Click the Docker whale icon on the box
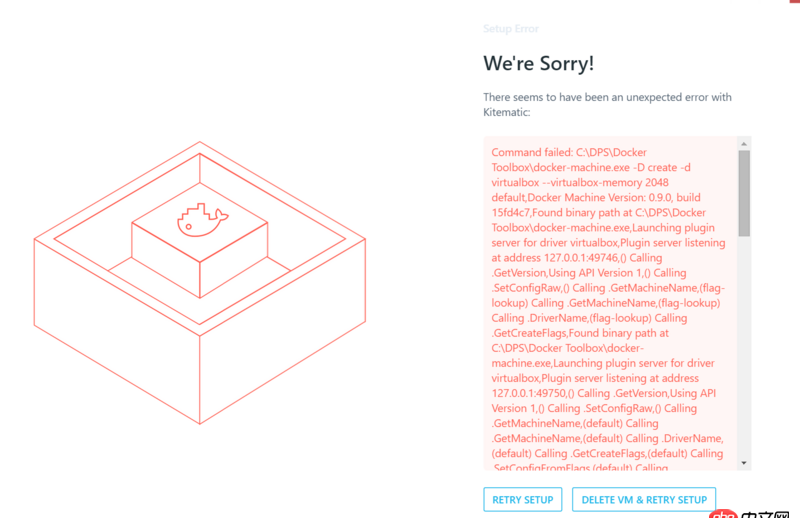800x518 pixels. click(196, 220)
